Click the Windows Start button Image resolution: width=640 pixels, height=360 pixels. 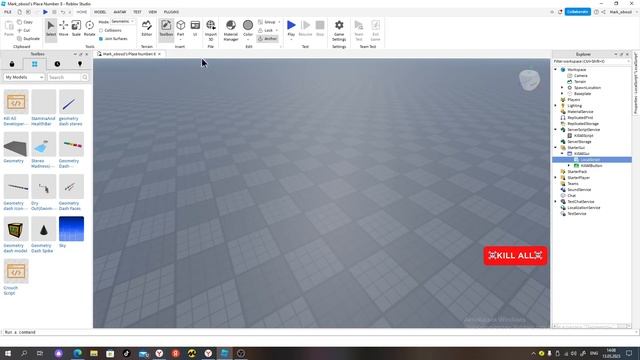tap(7, 353)
